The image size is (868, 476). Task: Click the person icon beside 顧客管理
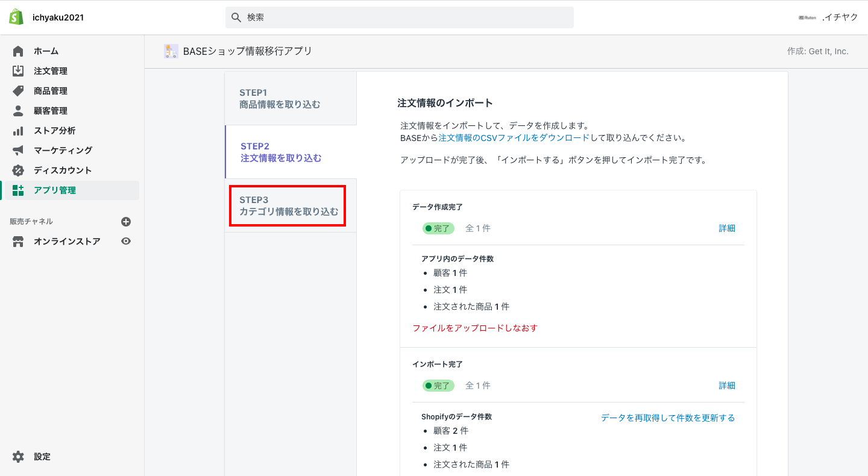point(18,111)
